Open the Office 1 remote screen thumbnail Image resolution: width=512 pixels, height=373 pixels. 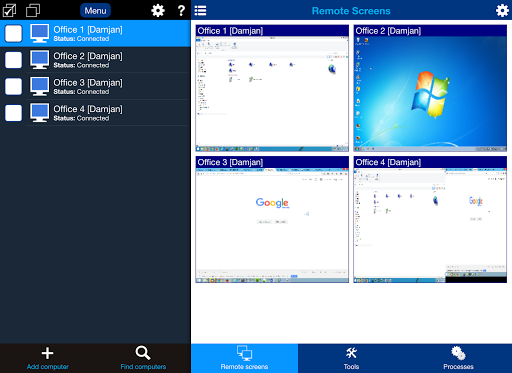pyautogui.click(x=272, y=88)
